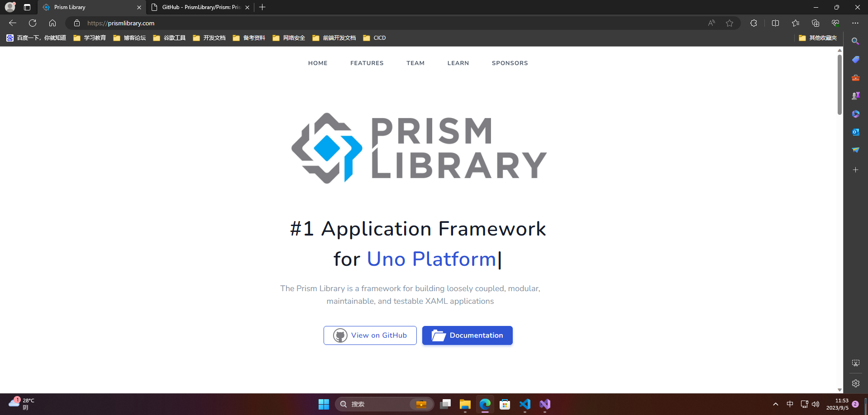Switch the Chinese input method indicator
Screen dimensions: 868x415
pos(790,404)
